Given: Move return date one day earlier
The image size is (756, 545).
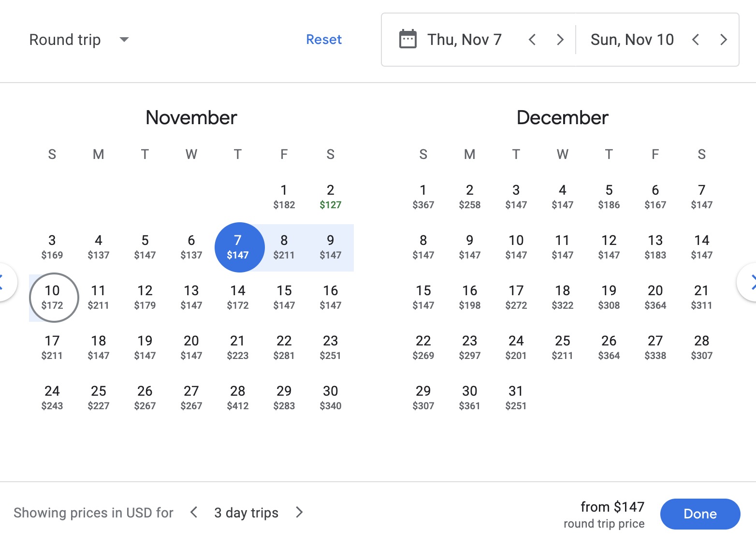Looking at the screenshot, I should click(696, 40).
